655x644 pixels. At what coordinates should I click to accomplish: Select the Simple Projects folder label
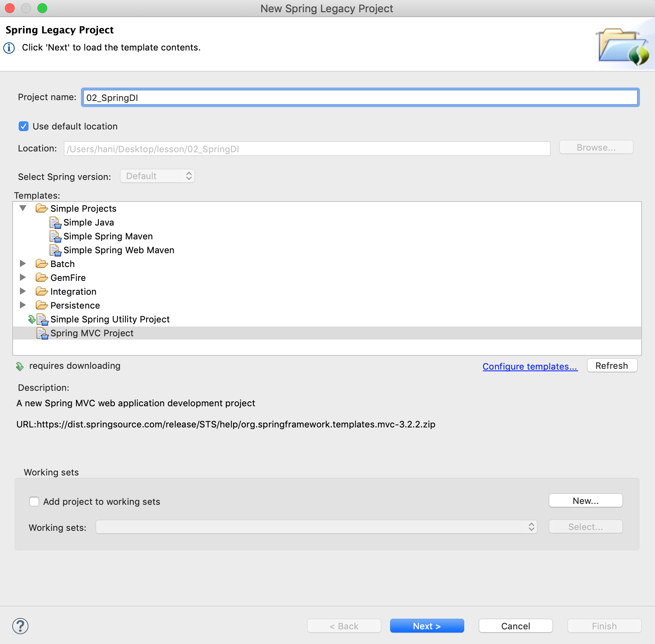pyautogui.click(x=83, y=209)
